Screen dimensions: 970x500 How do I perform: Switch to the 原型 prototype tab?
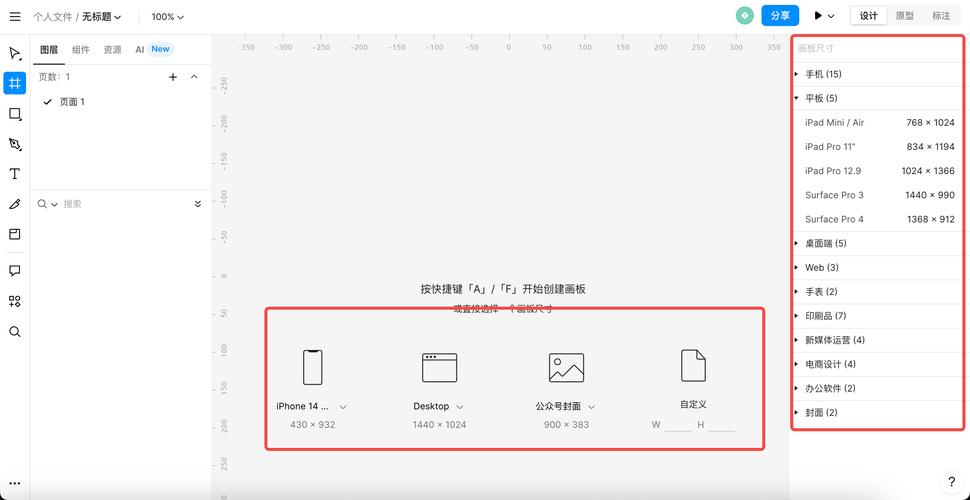point(904,16)
